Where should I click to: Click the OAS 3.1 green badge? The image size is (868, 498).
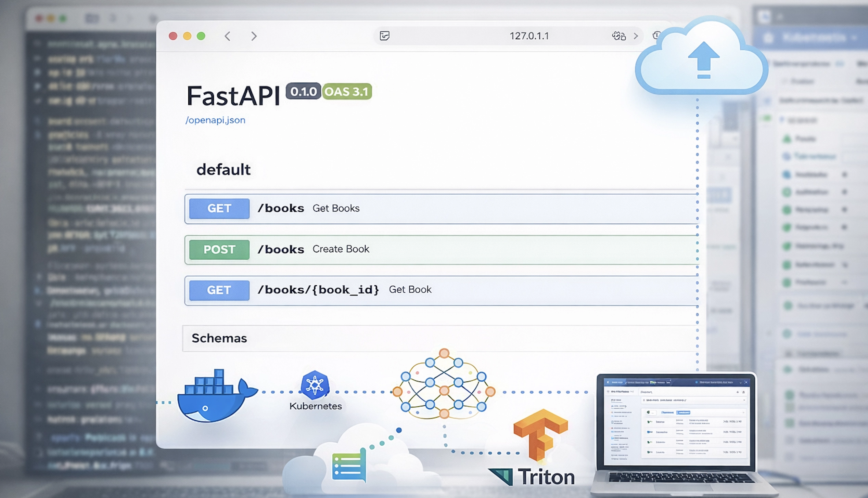tap(347, 92)
